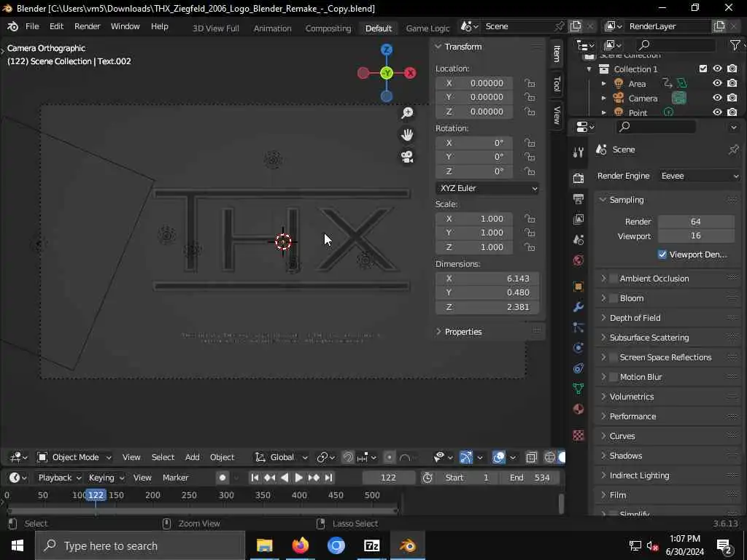Click the outliner filter funnel icon

pos(735,44)
